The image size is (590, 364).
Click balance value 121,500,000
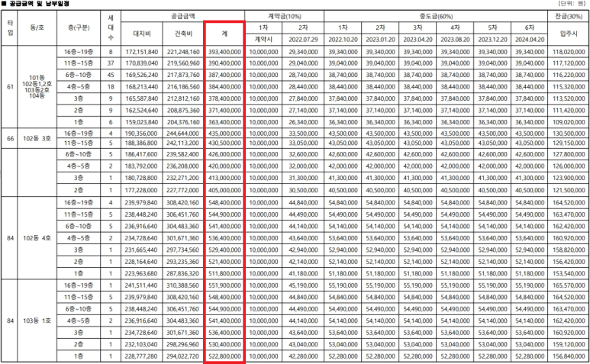(569, 190)
